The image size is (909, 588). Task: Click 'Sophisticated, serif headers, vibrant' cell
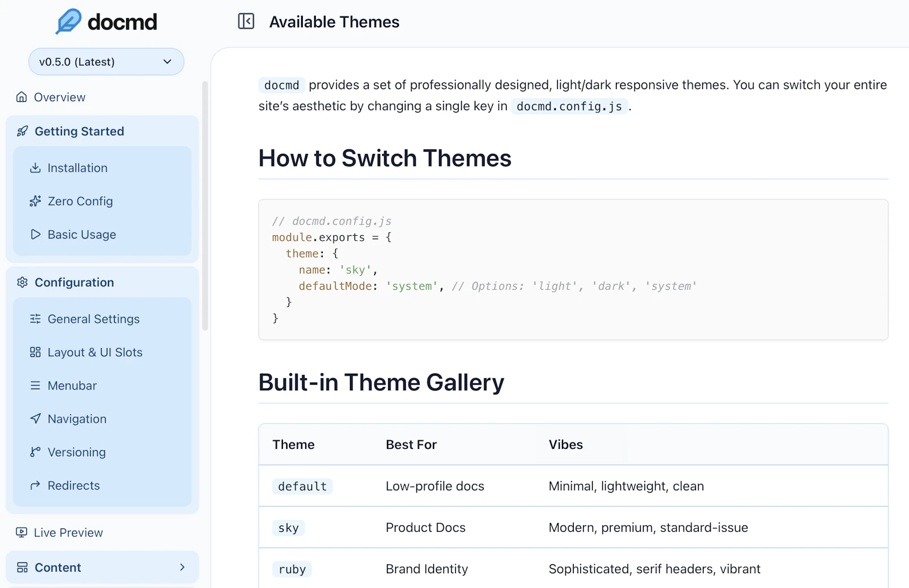click(x=654, y=569)
